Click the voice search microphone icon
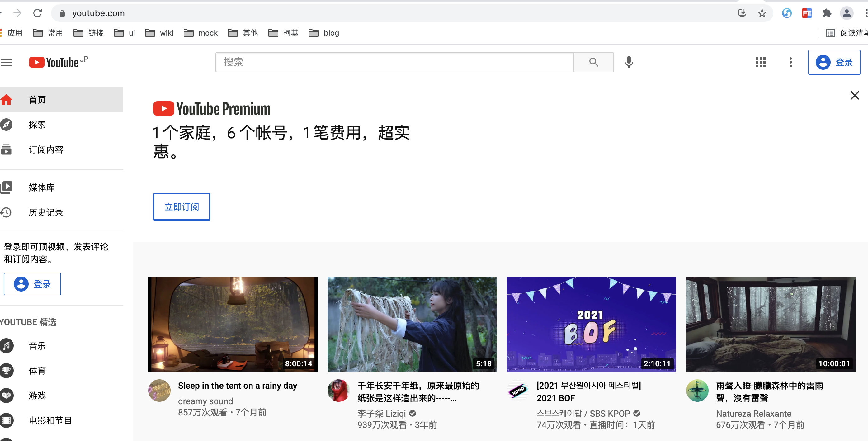This screenshot has height=441, width=868. coord(628,62)
